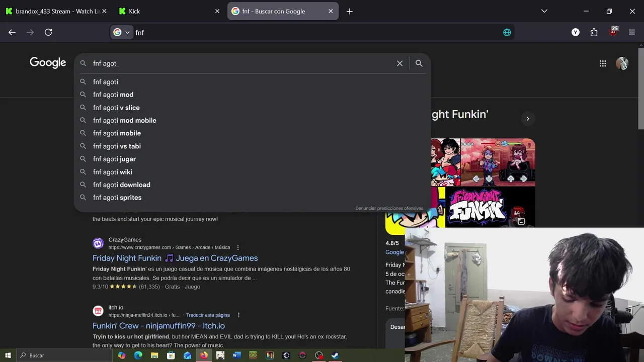Click 'Traducir esta página' link
644x362 pixels.
point(208,315)
